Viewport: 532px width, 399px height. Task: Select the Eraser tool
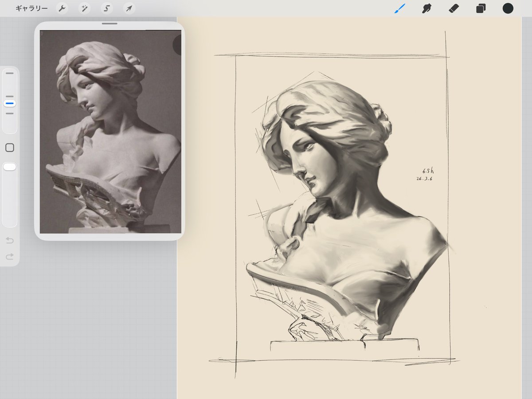pyautogui.click(x=454, y=8)
